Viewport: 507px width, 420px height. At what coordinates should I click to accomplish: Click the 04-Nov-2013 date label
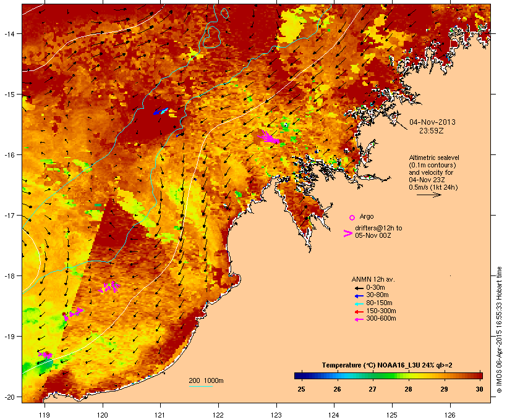click(x=432, y=122)
